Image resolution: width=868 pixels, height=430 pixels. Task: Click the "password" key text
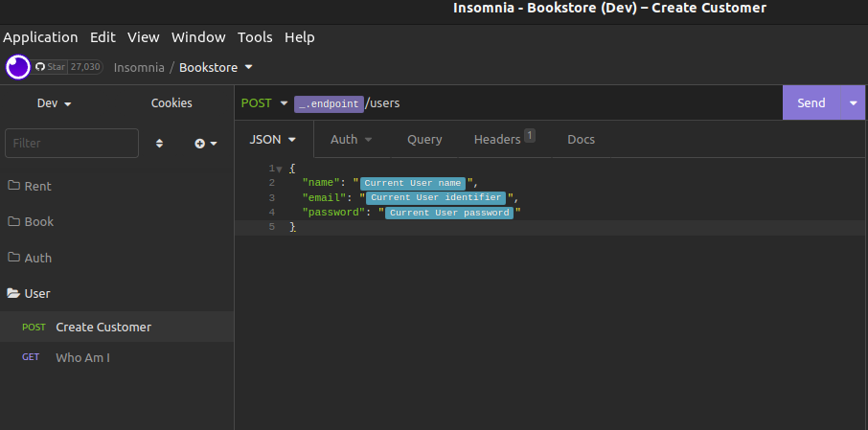[331, 213]
